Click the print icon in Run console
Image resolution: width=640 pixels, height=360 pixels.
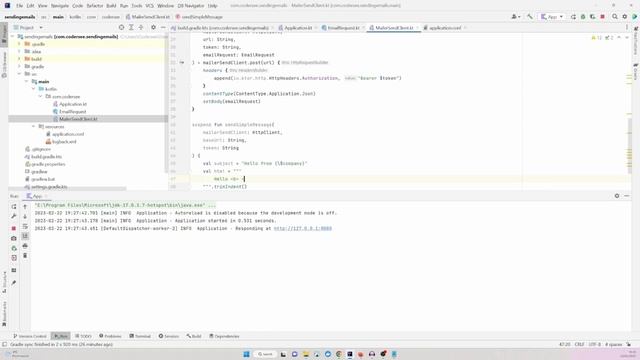[25, 246]
